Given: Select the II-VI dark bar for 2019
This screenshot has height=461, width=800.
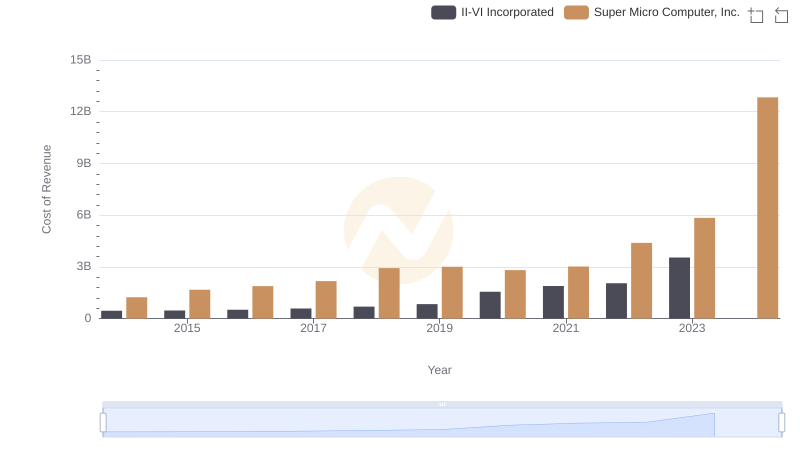Looking at the screenshot, I should (427, 312).
